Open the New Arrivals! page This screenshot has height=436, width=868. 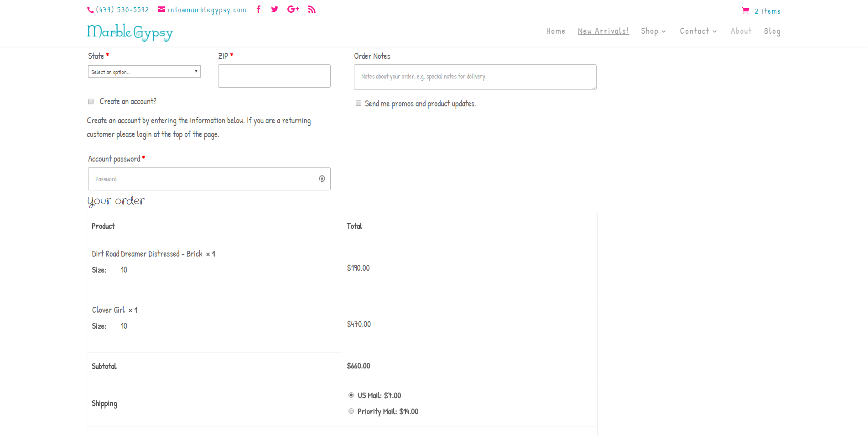tap(603, 31)
